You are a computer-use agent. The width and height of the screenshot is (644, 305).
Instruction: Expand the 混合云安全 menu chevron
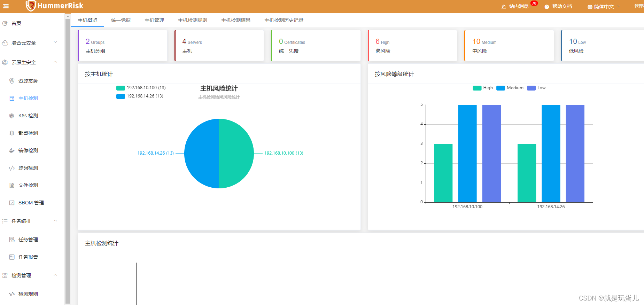55,42
